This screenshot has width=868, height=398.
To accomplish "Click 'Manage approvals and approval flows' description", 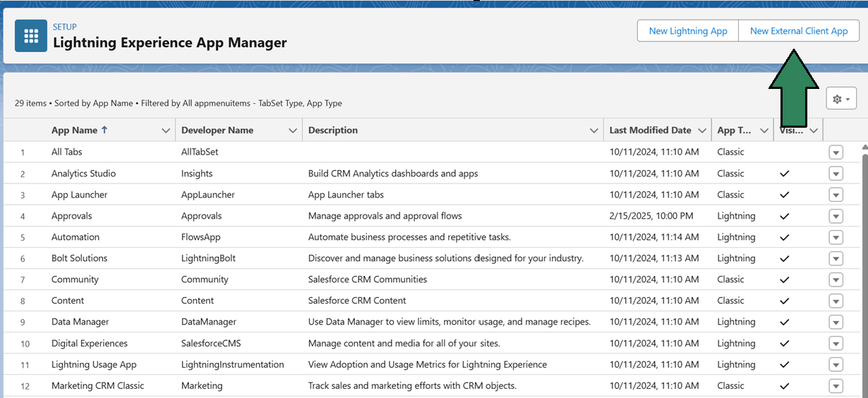I will pos(385,215).
